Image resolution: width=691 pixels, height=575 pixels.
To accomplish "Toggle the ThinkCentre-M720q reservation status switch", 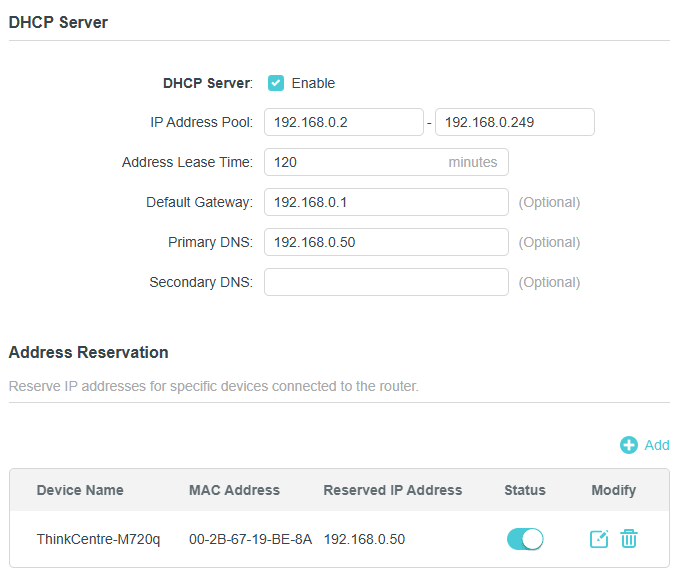I will click(x=525, y=539).
